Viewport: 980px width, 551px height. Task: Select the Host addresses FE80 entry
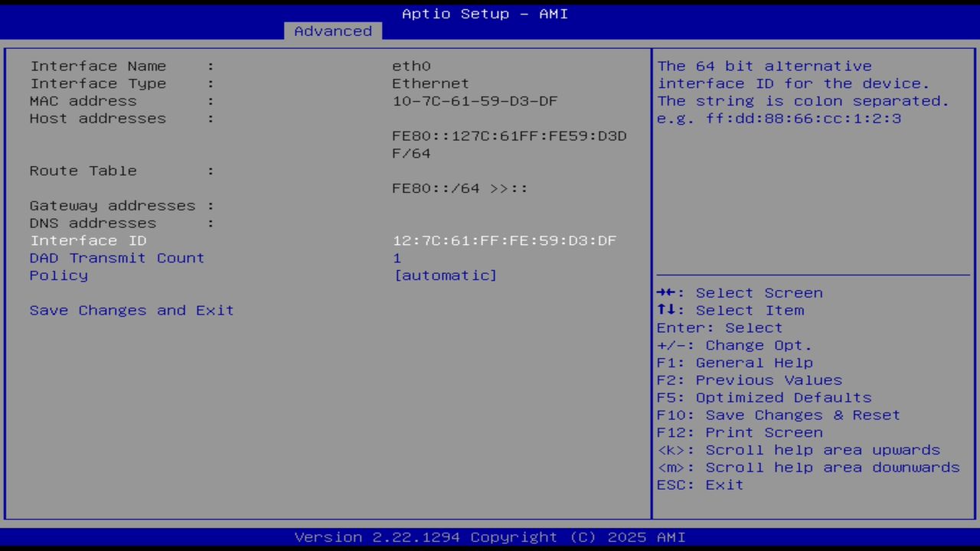click(509, 135)
